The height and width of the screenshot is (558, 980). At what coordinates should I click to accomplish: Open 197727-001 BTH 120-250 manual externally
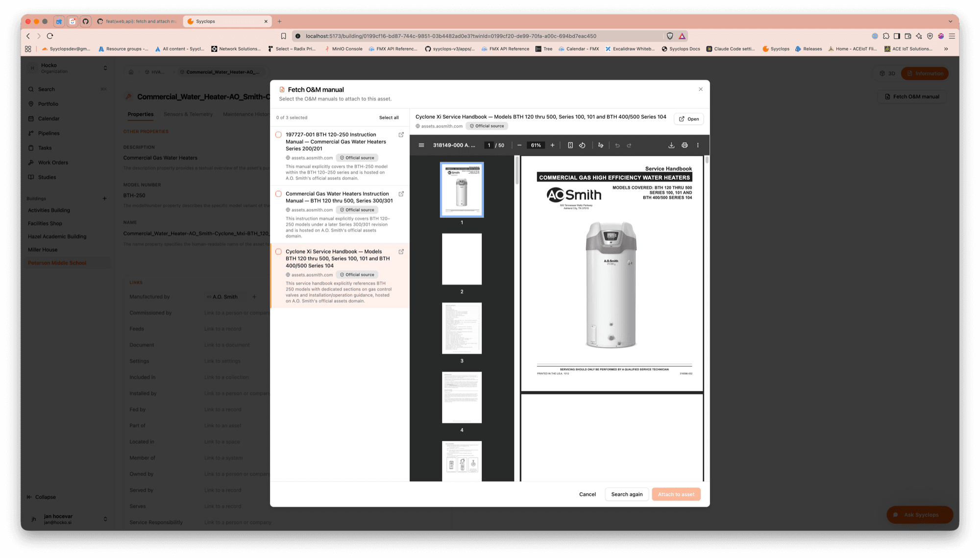click(401, 135)
